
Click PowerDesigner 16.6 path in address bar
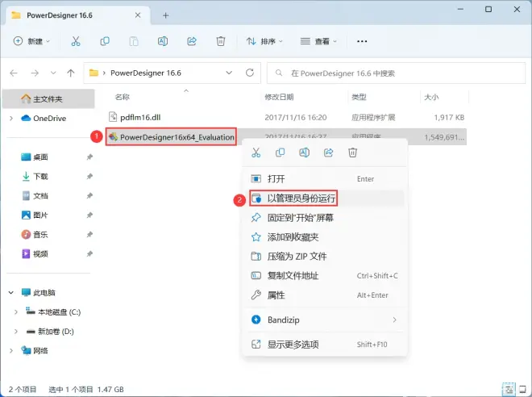[x=146, y=73]
